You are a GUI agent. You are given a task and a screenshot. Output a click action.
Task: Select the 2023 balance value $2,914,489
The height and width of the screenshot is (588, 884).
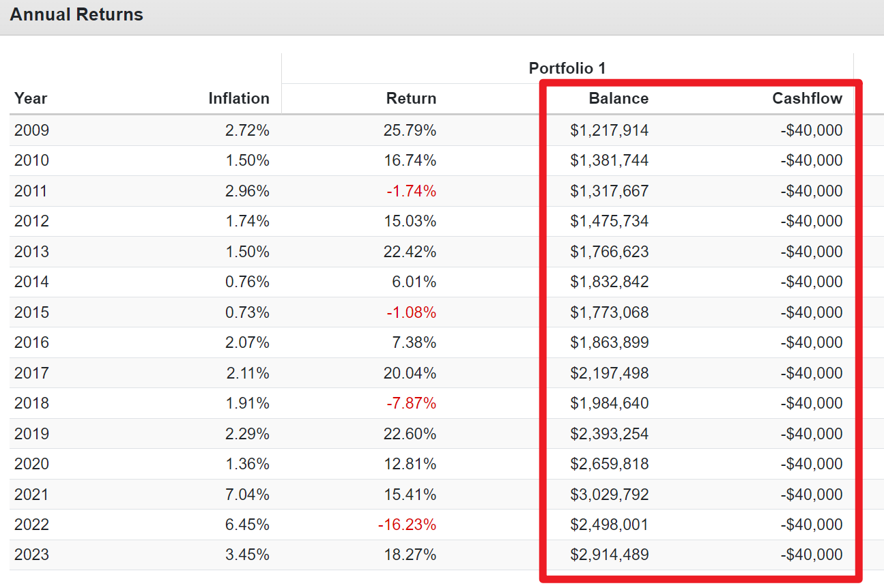(609, 555)
